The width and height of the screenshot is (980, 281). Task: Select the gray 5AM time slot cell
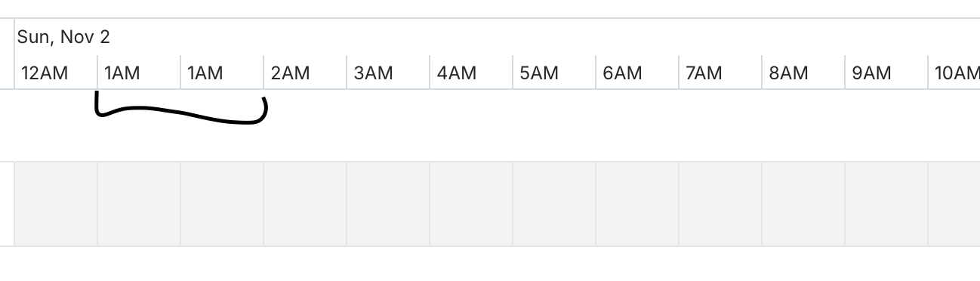click(x=554, y=204)
